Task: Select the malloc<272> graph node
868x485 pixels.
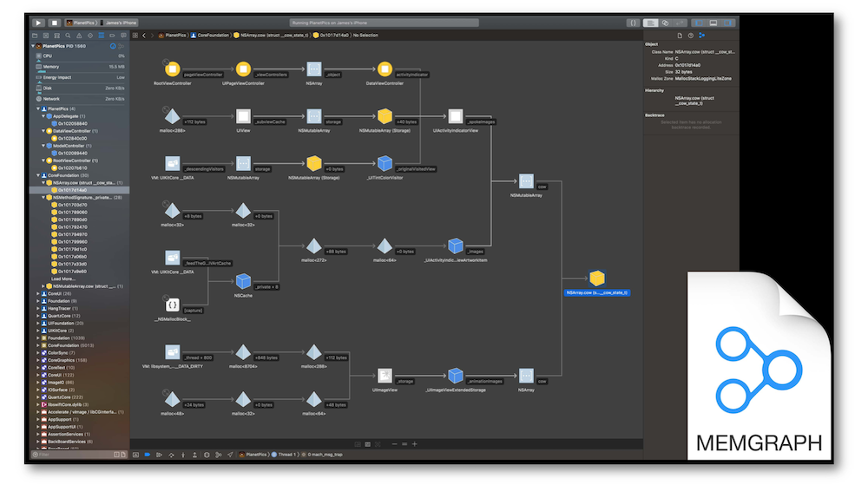Action: pyautogui.click(x=314, y=246)
